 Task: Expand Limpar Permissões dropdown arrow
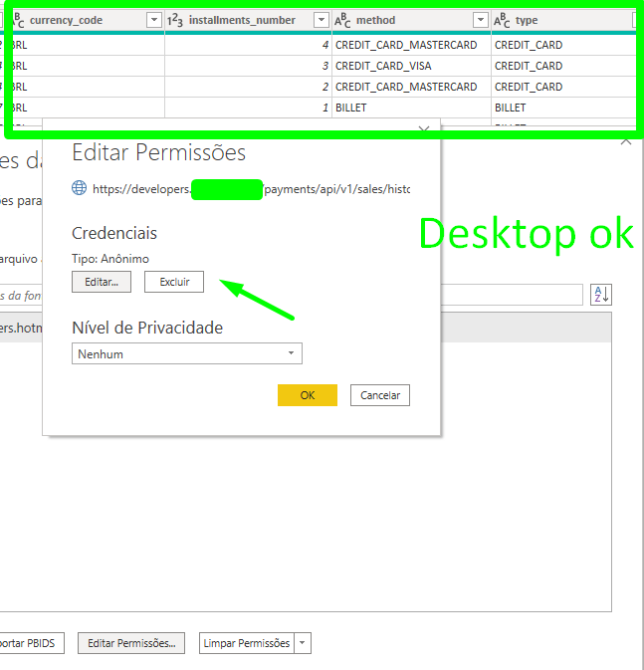coord(303,643)
